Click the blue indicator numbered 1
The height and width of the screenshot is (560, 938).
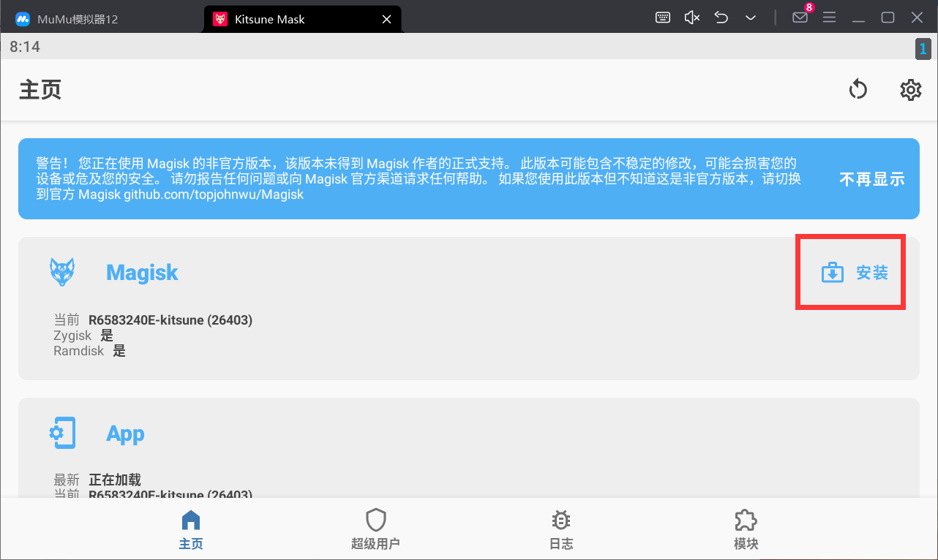[923, 49]
